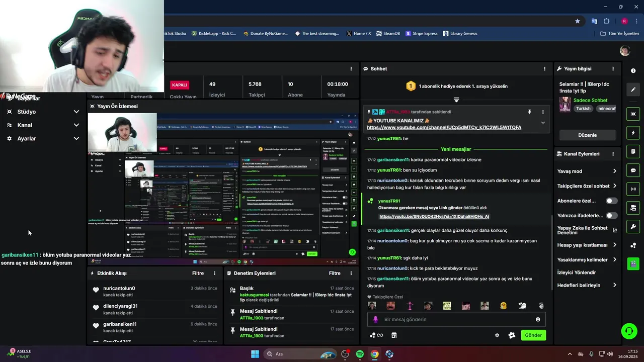This screenshot has height=362, width=644.
Task: Click the Turkish tag chip
Action: [583, 109]
